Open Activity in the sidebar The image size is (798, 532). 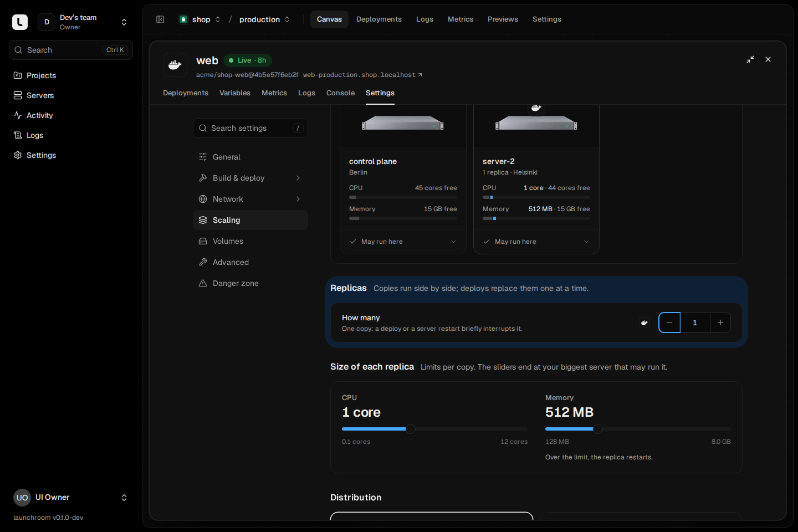click(71, 115)
